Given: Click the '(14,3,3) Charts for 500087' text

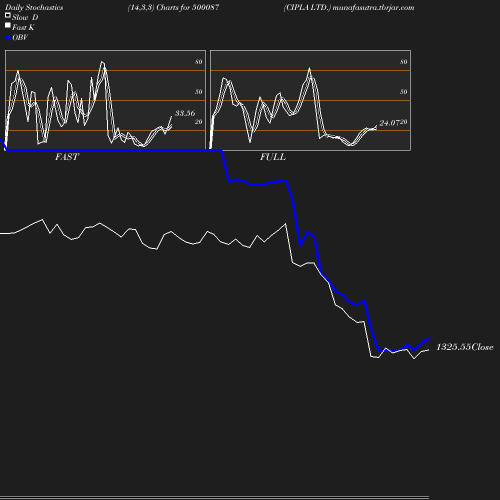Looking at the screenshot, I should coord(173,8).
